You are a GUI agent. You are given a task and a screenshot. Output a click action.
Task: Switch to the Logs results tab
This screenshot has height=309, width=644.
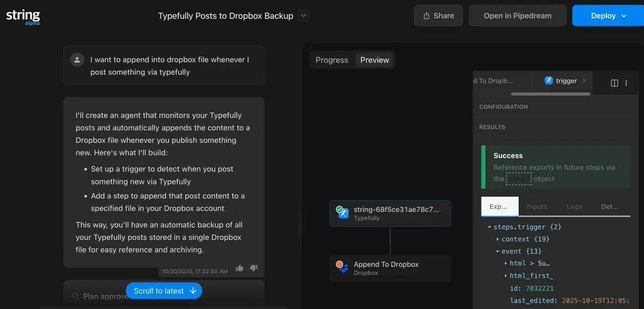coord(574,206)
